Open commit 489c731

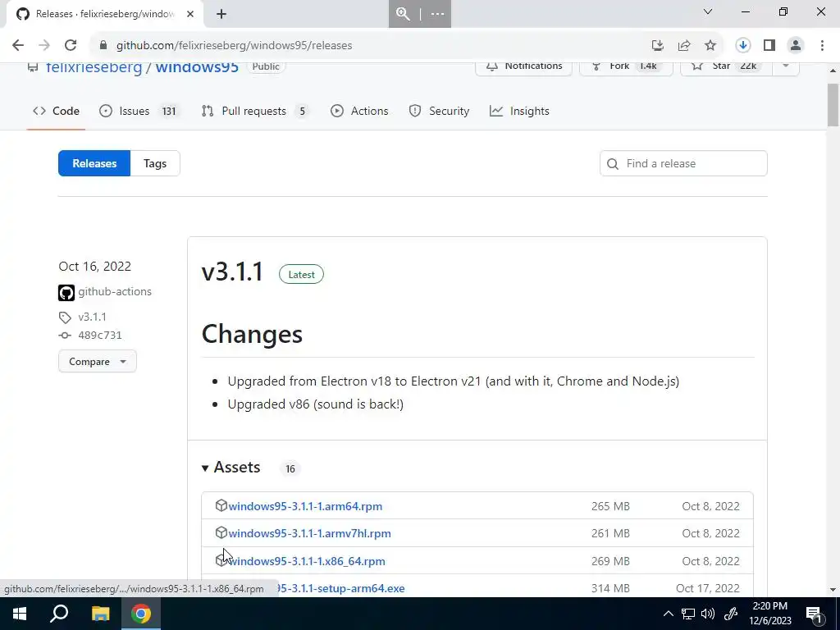(99, 335)
